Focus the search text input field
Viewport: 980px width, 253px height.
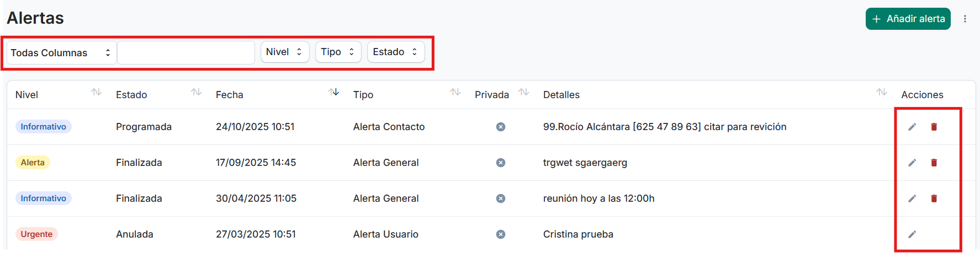186,53
